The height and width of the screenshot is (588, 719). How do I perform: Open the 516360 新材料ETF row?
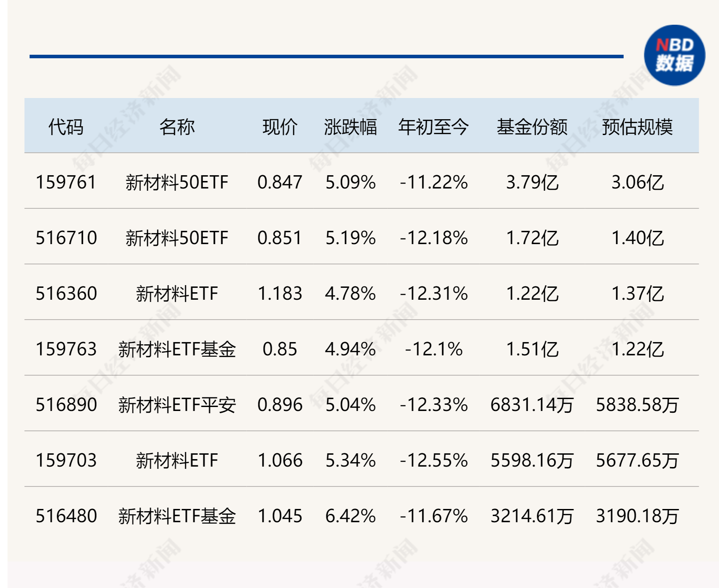coord(361,292)
